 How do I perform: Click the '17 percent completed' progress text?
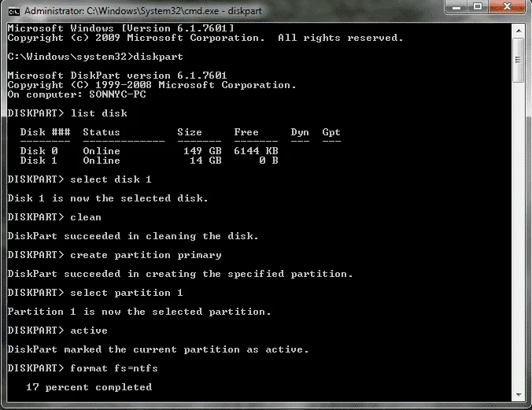[89, 387]
